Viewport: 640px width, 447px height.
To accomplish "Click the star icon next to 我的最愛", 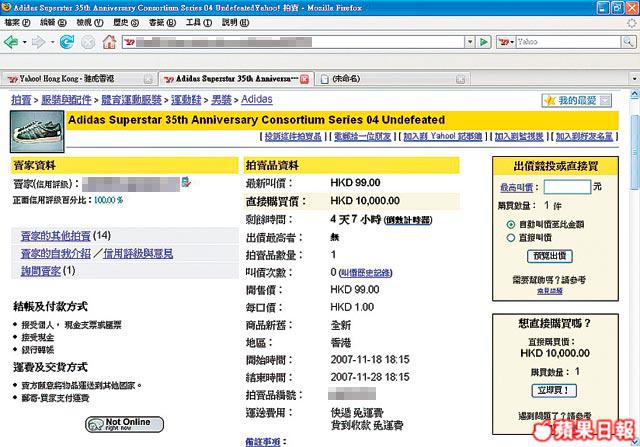I will 549,101.
